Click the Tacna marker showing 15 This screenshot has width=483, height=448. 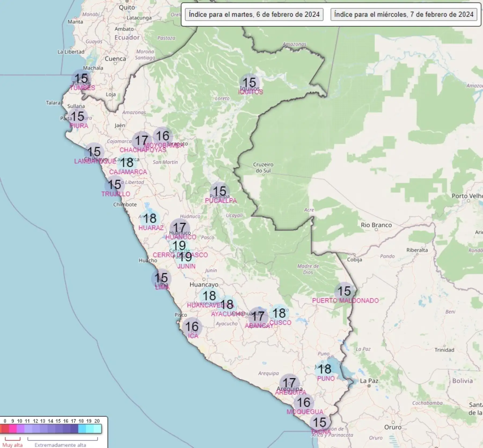(x=320, y=423)
